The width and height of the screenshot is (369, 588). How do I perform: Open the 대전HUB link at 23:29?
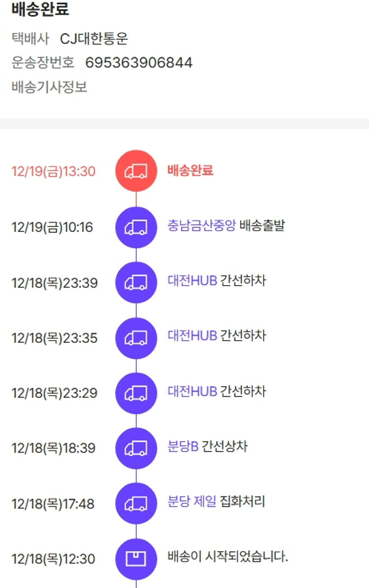tap(192, 391)
